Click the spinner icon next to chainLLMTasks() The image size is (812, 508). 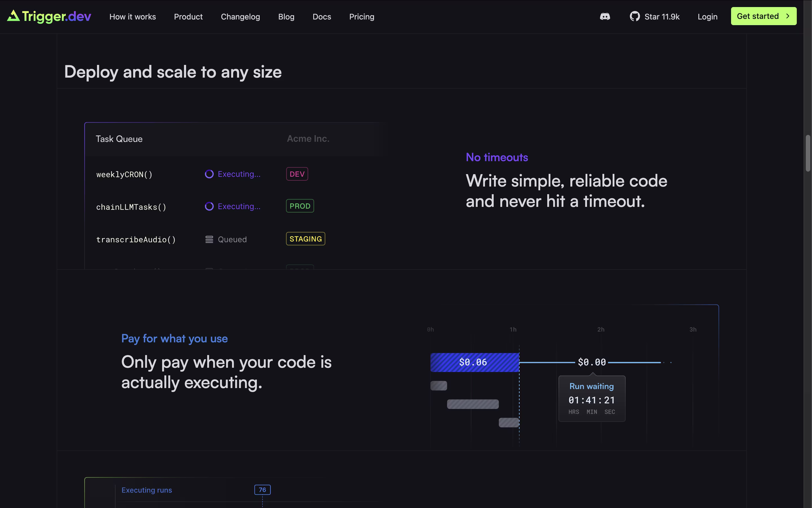tap(209, 206)
